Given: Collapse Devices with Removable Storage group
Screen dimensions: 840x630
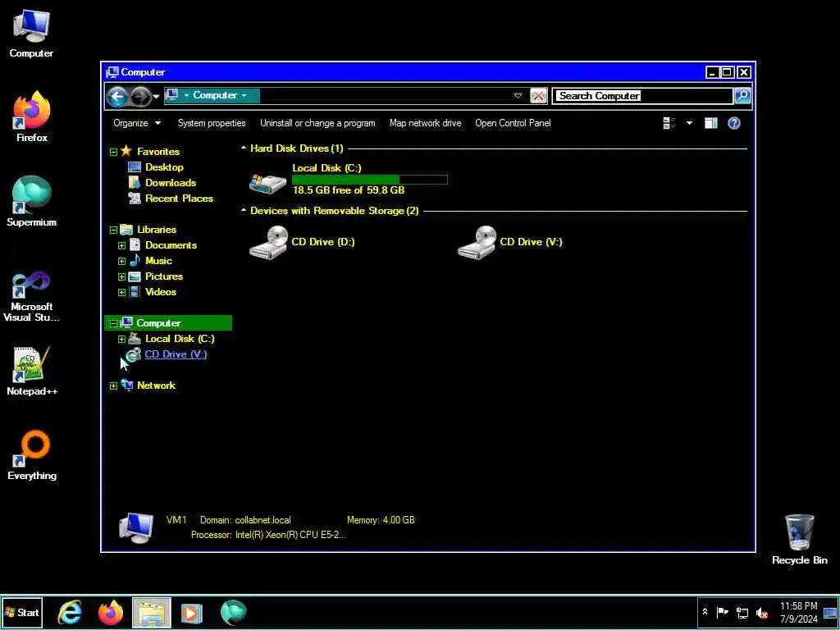Looking at the screenshot, I should [x=243, y=211].
